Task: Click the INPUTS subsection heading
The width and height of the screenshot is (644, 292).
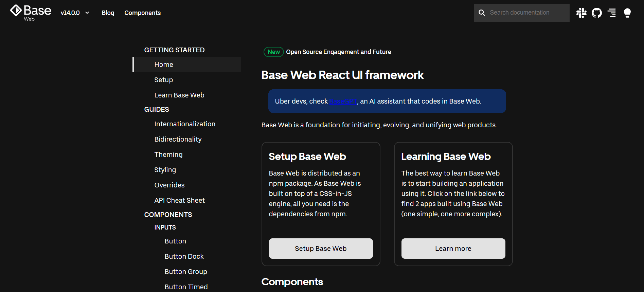Action: click(165, 227)
